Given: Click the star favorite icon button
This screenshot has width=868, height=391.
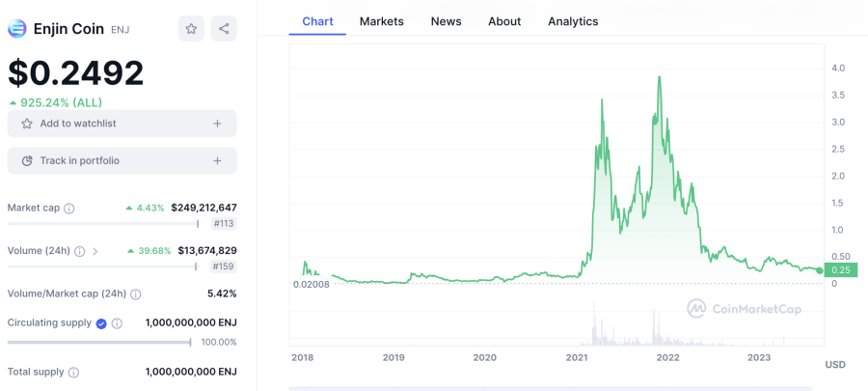Looking at the screenshot, I should click(x=191, y=29).
